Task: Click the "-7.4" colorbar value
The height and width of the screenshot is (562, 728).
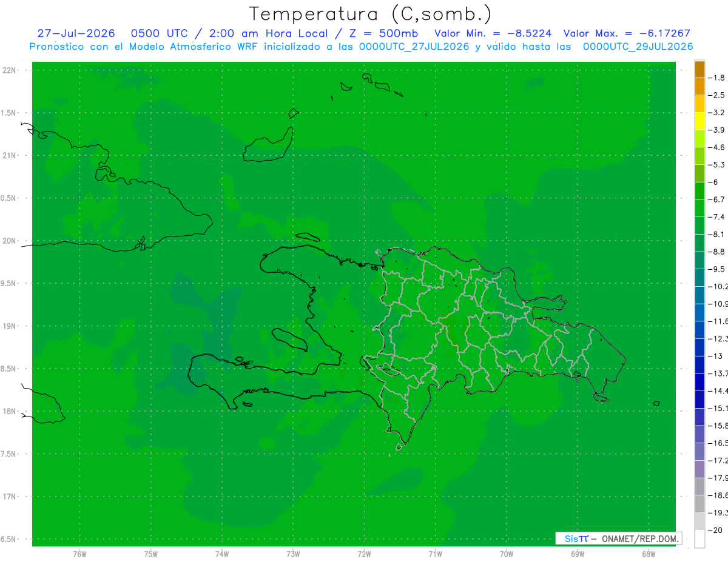Action: coord(717,216)
